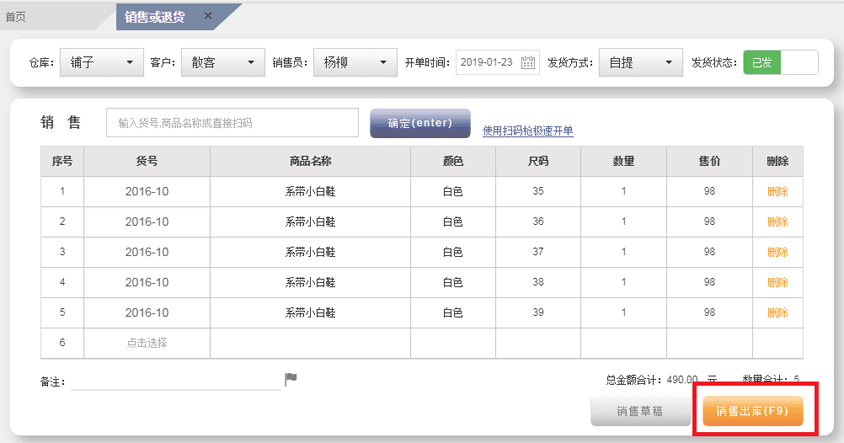The width and height of the screenshot is (844, 443).
Task: Click the 备注 remarks input field
Action: click(175, 381)
